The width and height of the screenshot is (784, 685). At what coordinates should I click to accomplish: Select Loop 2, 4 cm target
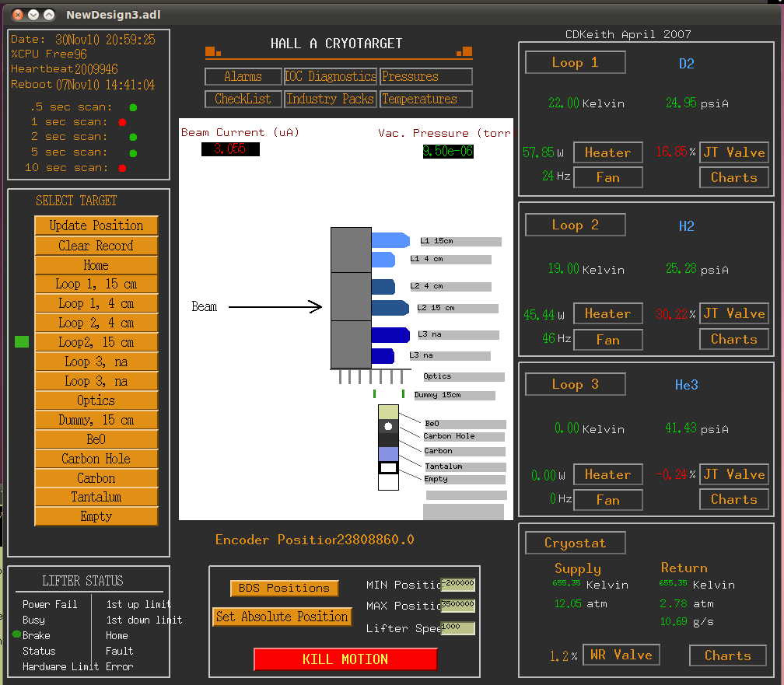[x=96, y=323]
